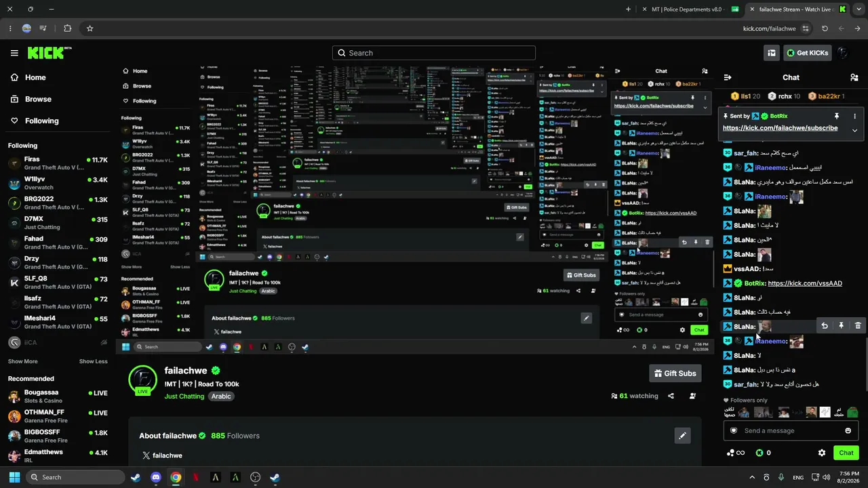This screenshot has height=488, width=868.
Task: Collapse the followed list with Show Less
Action: click(94, 361)
